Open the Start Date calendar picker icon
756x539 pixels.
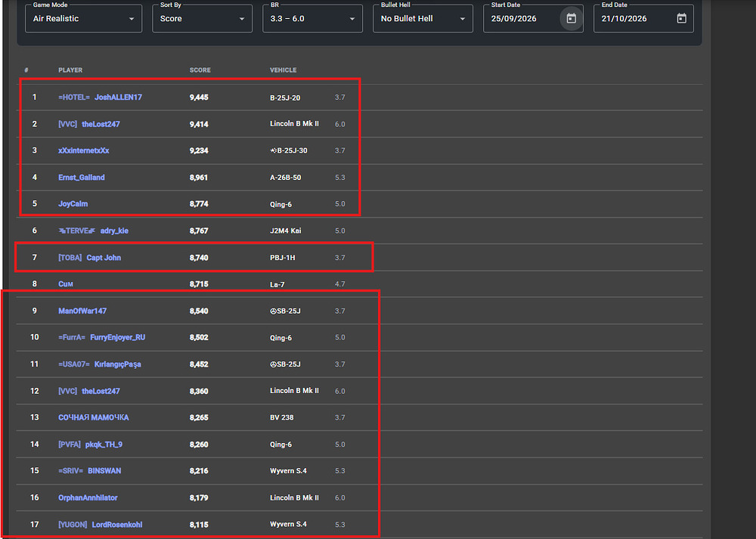click(x=572, y=19)
